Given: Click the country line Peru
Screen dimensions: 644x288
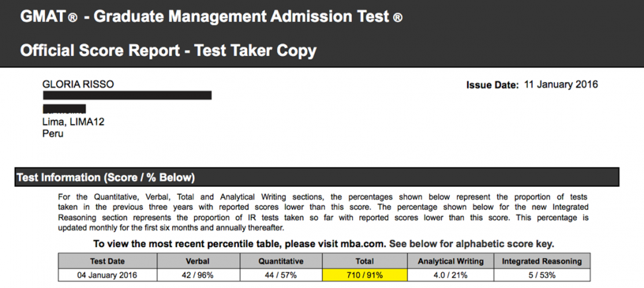Looking at the screenshot, I should (53, 133).
